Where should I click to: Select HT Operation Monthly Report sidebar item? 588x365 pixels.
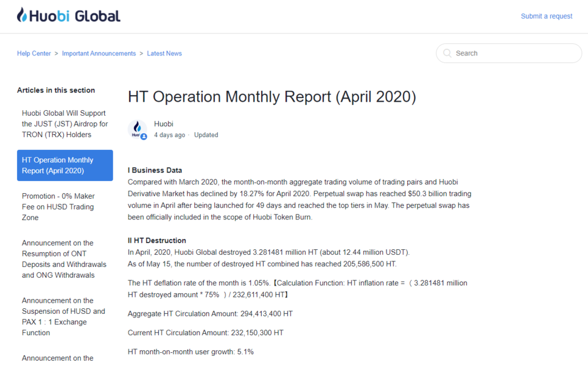click(x=65, y=165)
